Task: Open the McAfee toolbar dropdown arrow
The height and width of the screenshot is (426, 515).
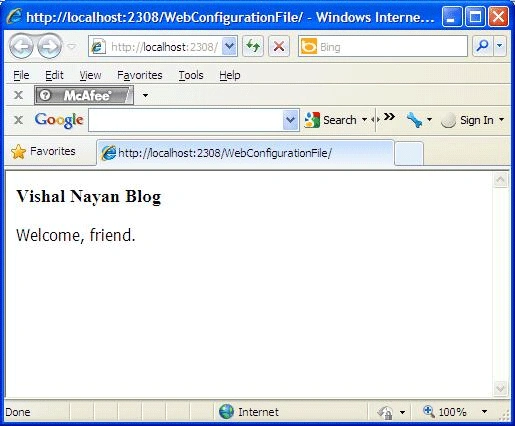Action: click(145, 96)
